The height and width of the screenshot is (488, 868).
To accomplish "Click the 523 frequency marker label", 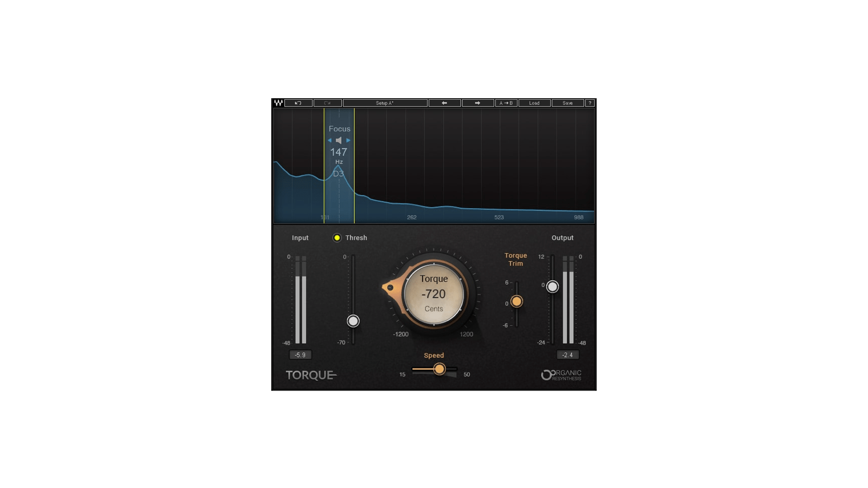I will click(499, 217).
